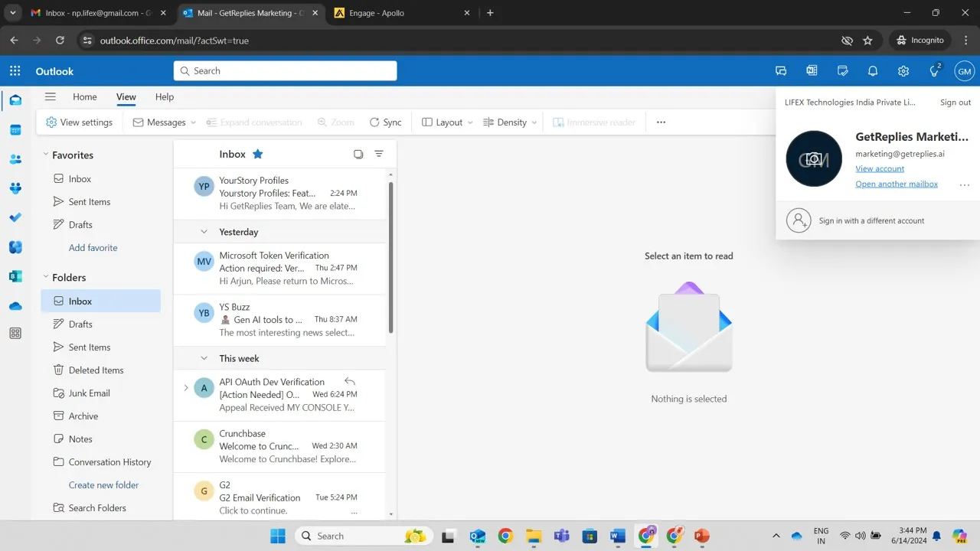
Task: Open the Crunchbase welcome email
Action: click(280, 447)
